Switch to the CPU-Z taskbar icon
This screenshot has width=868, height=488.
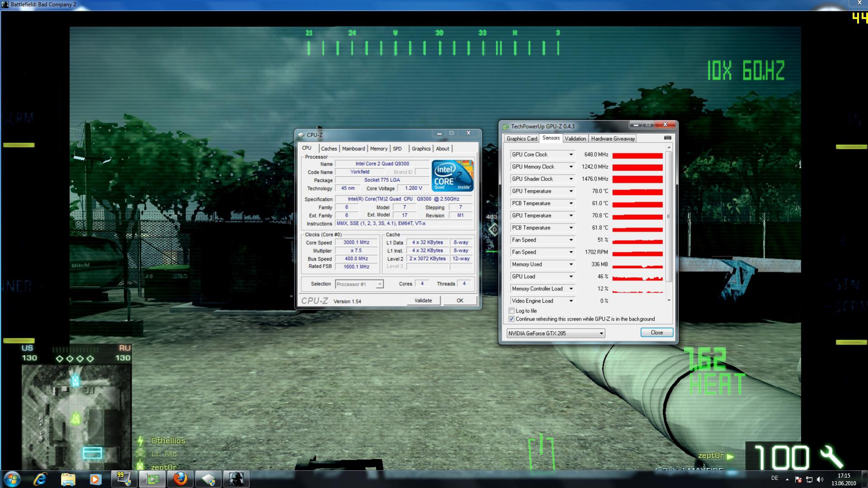tap(208, 479)
